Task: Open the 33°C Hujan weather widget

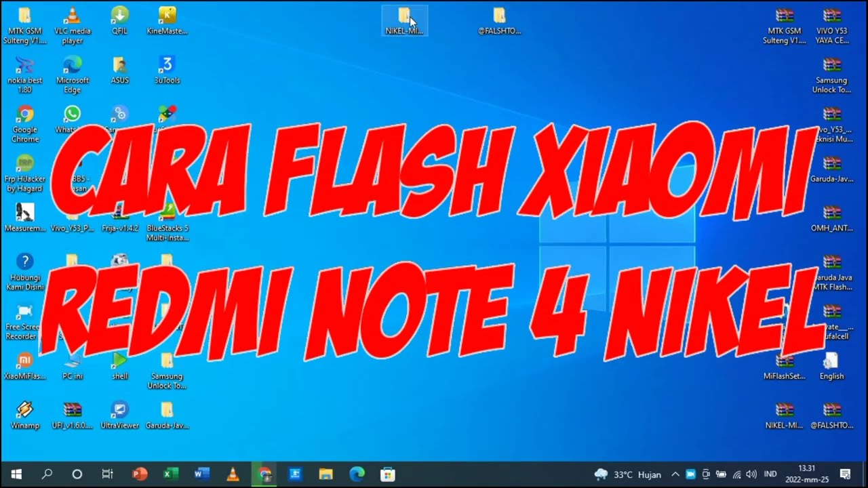Action: tap(627, 474)
